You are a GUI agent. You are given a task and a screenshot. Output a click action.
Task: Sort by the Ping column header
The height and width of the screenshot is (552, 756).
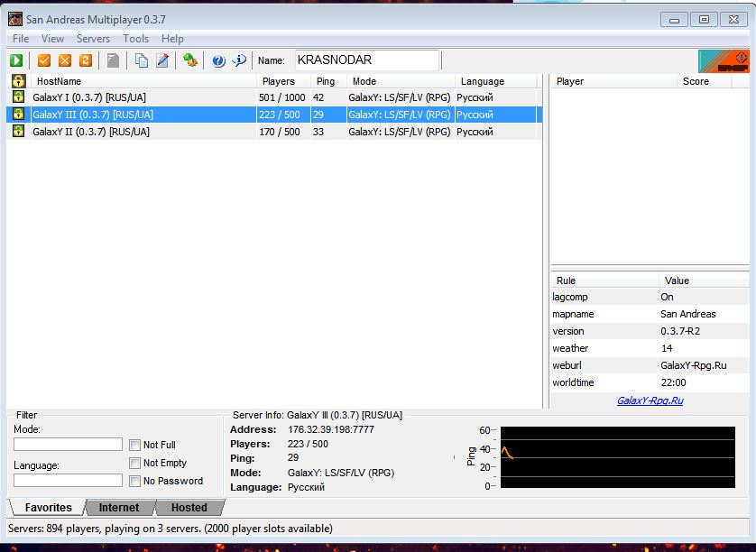pyautogui.click(x=328, y=81)
